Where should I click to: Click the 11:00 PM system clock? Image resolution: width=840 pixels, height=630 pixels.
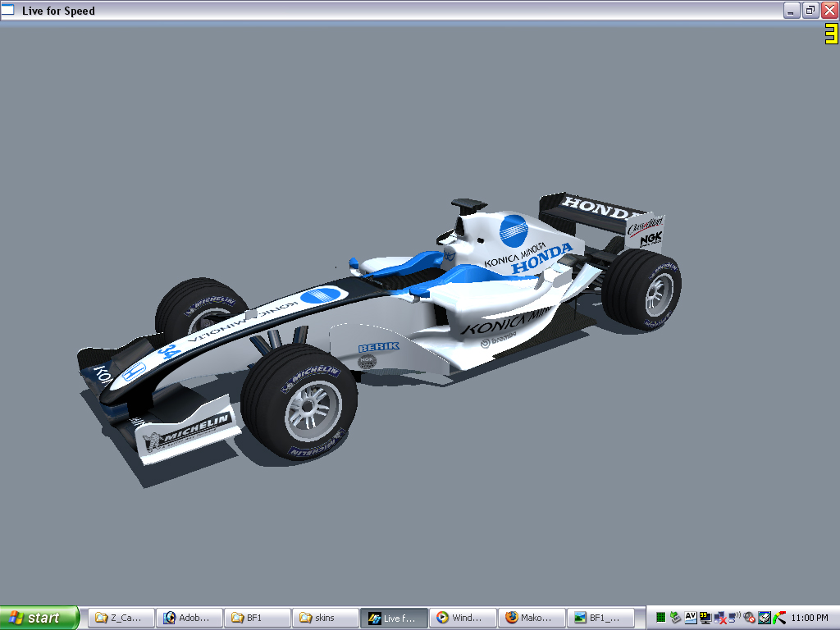click(x=810, y=618)
